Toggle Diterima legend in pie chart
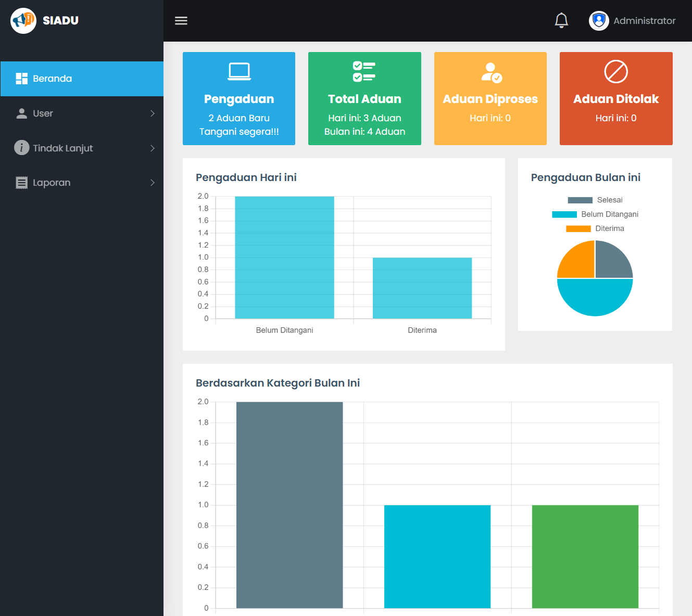 click(595, 228)
